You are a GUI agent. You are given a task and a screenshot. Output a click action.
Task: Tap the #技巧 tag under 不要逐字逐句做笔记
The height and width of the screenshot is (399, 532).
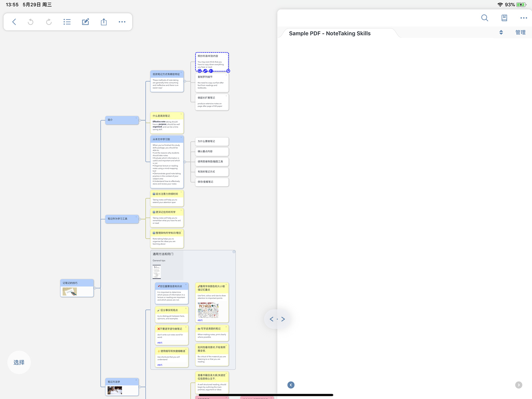160,343
